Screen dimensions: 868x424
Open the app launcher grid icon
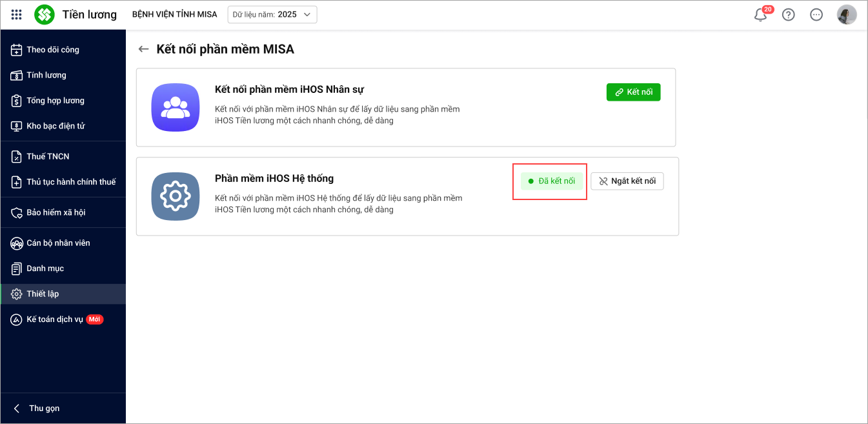point(17,14)
